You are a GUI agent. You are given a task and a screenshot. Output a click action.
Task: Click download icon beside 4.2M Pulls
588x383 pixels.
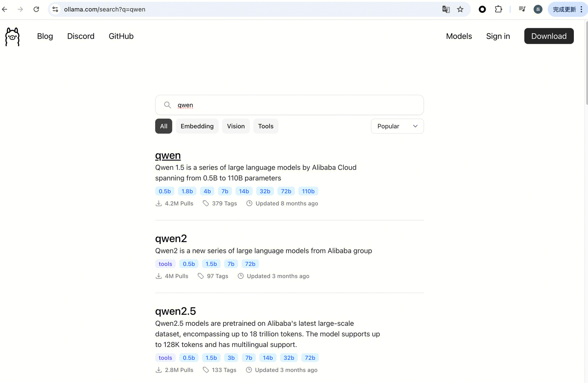[x=158, y=203]
